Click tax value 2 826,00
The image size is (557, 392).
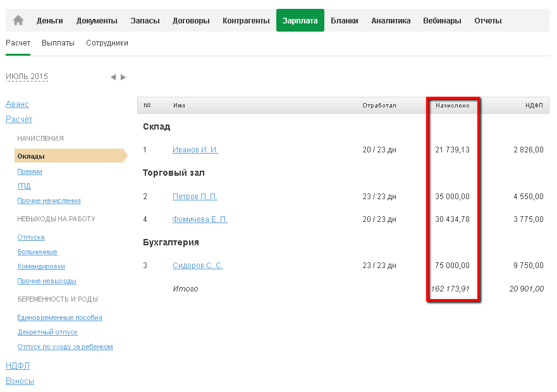coord(528,150)
